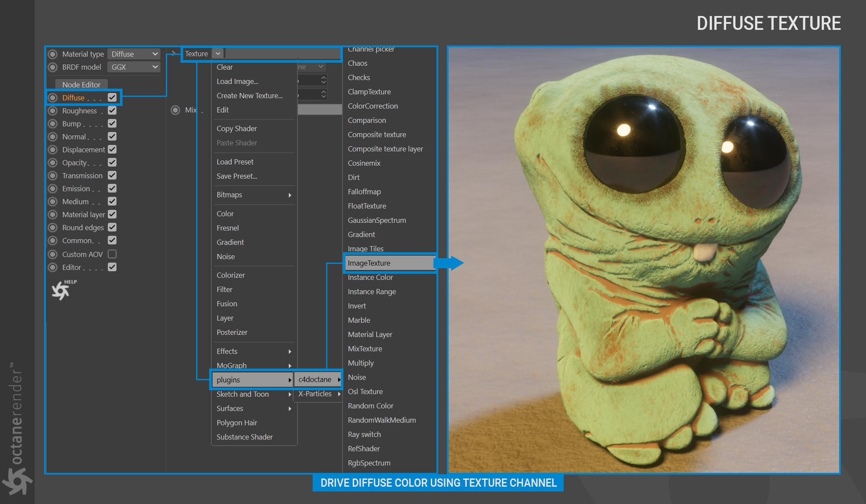The width and height of the screenshot is (866, 504).
Task: Open the Material type dropdown
Action: tap(134, 54)
